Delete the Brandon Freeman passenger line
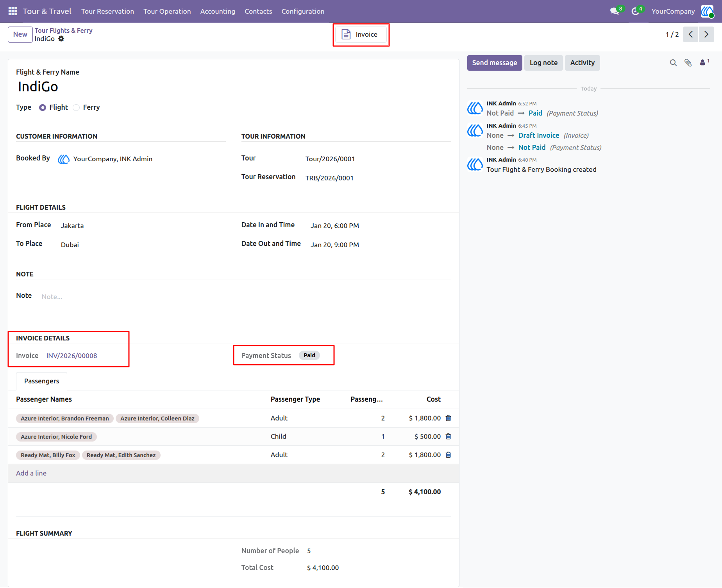 click(449, 418)
